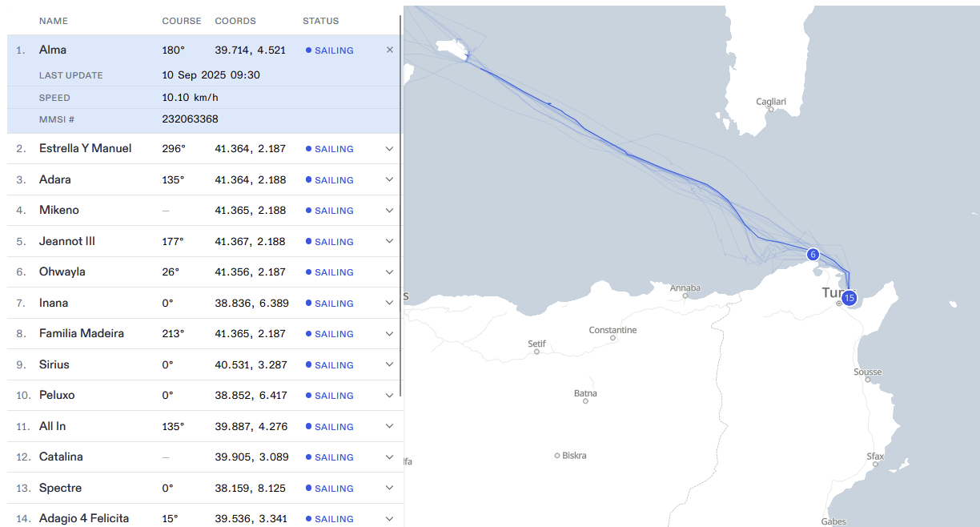Expand the Peluxo row chevron
The width and height of the screenshot is (980, 527).
coord(390,396)
